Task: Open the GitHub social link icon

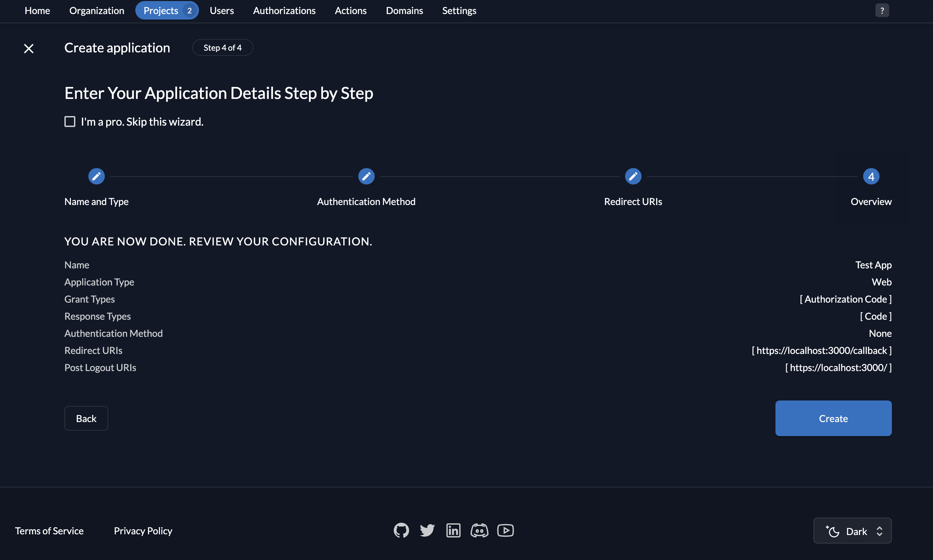Action: click(x=401, y=530)
